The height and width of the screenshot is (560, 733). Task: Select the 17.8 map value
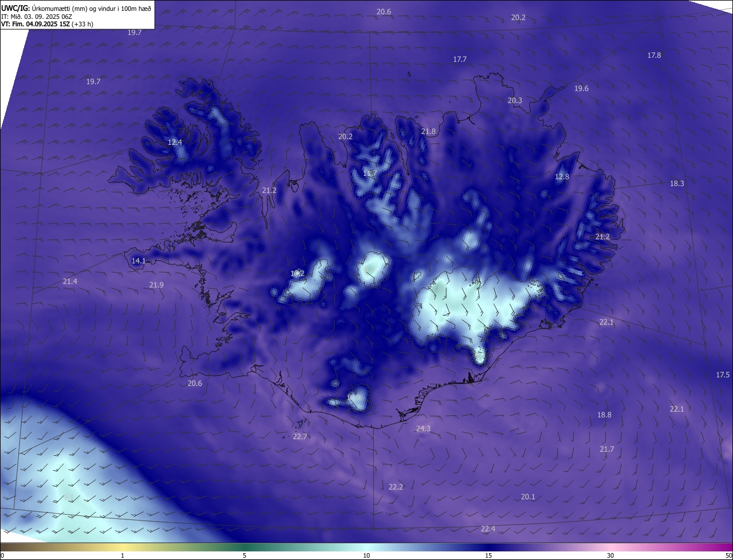tap(654, 56)
